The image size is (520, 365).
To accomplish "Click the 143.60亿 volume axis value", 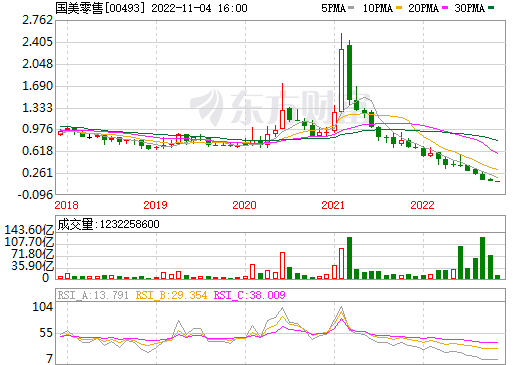I will click(29, 230).
